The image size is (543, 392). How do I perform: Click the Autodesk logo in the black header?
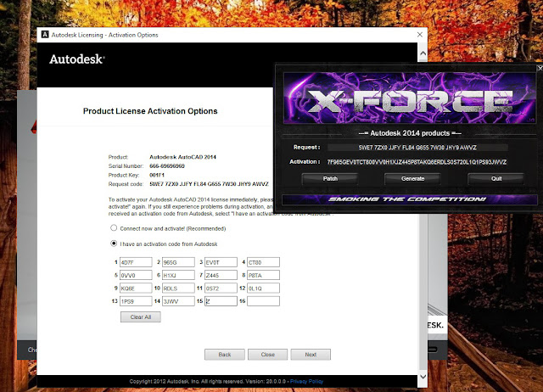click(x=77, y=59)
